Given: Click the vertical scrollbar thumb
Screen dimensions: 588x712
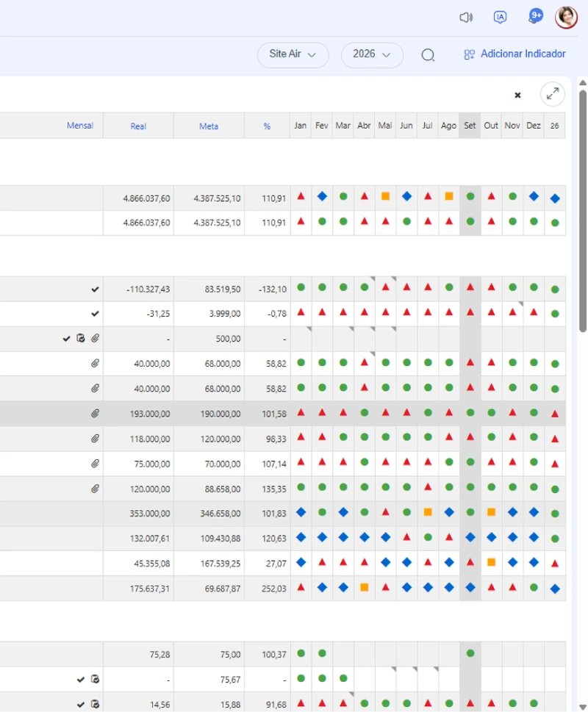Looking at the screenshot, I should click(x=583, y=211).
